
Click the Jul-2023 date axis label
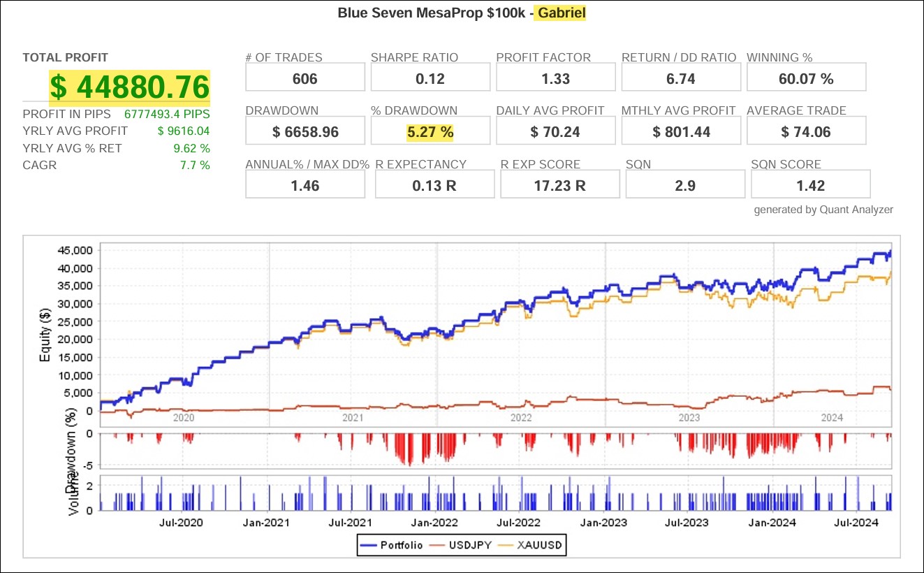click(687, 522)
